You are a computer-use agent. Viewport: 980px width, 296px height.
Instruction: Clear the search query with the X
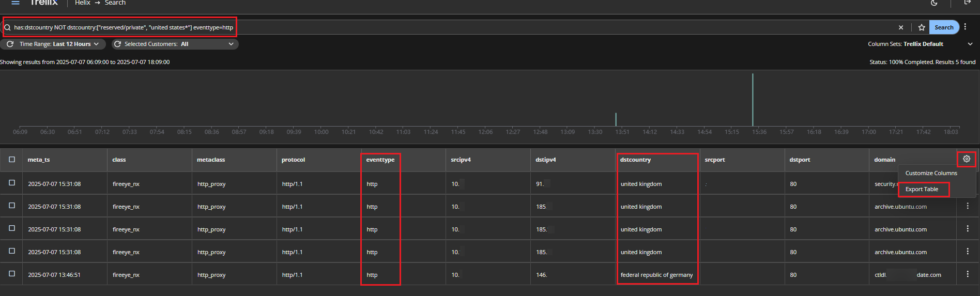pos(901,27)
